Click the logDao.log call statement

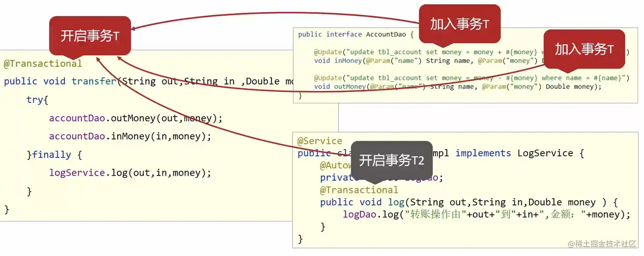coord(486,214)
